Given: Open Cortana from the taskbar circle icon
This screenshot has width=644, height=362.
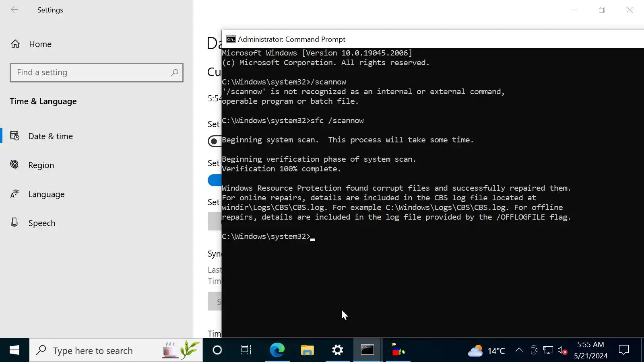Looking at the screenshot, I should click(x=217, y=350).
